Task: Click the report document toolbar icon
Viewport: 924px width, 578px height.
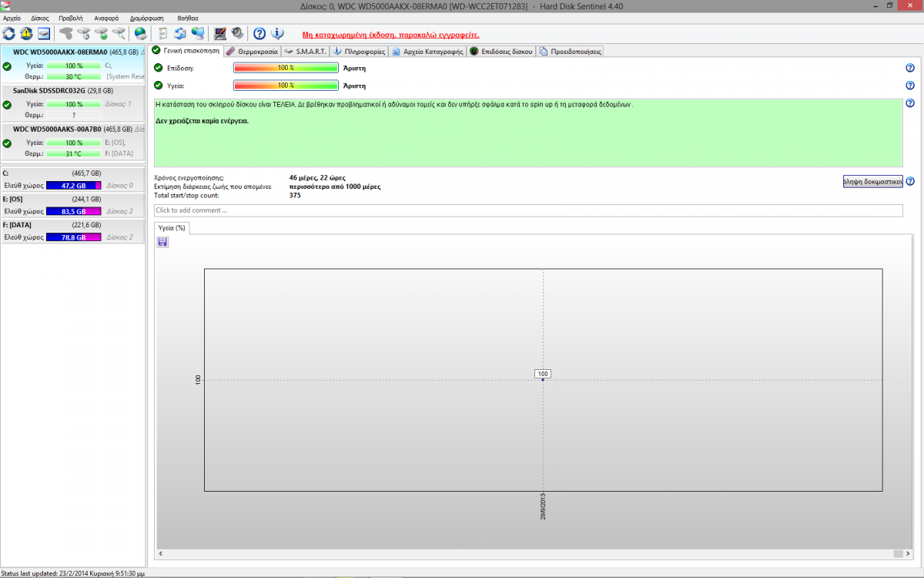Action: 162,33
